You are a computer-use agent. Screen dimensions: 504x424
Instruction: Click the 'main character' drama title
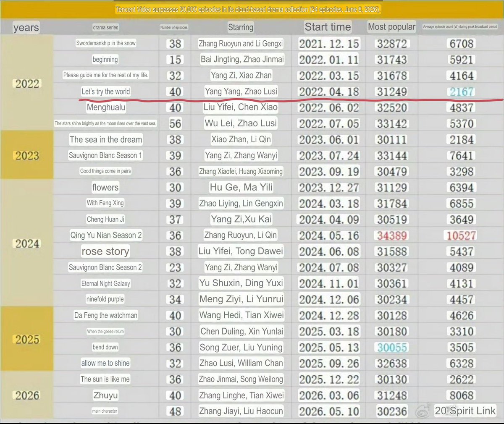pos(105,411)
